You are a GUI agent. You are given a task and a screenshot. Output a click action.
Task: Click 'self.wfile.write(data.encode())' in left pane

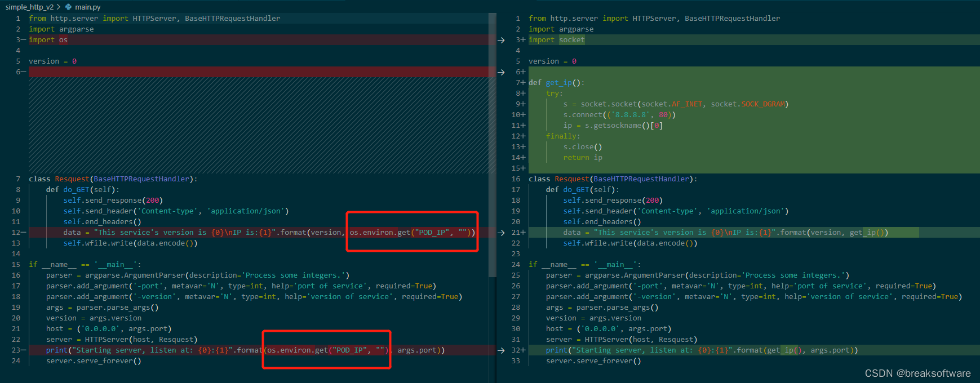pos(130,243)
